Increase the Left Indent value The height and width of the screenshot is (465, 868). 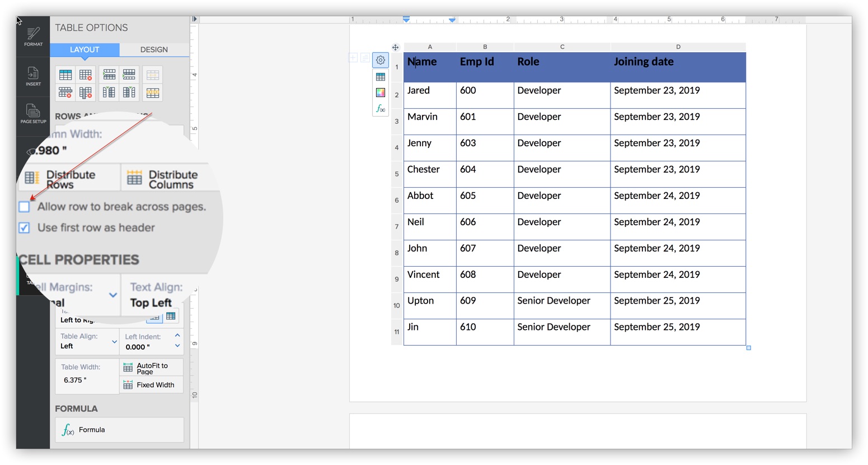[x=177, y=336]
